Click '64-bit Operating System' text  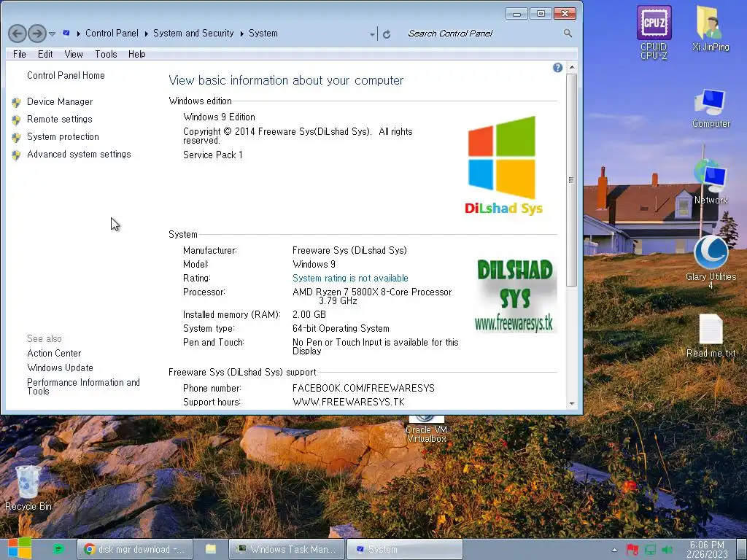(x=341, y=328)
